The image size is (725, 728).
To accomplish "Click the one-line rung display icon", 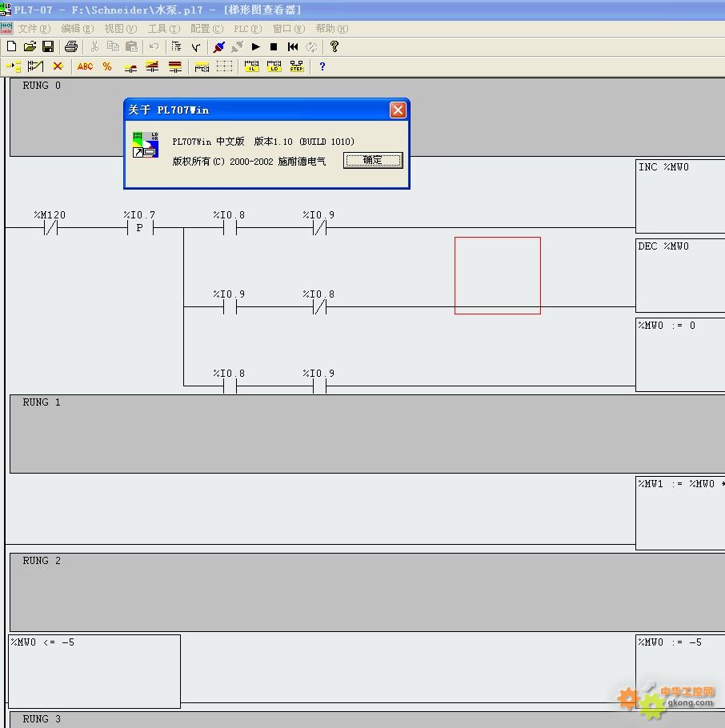I will pyautogui.click(x=130, y=67).
